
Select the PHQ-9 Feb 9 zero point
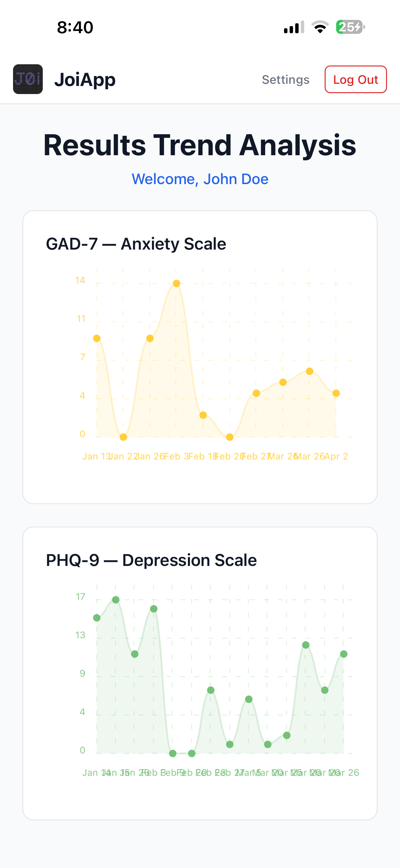(x=173, y=753)
